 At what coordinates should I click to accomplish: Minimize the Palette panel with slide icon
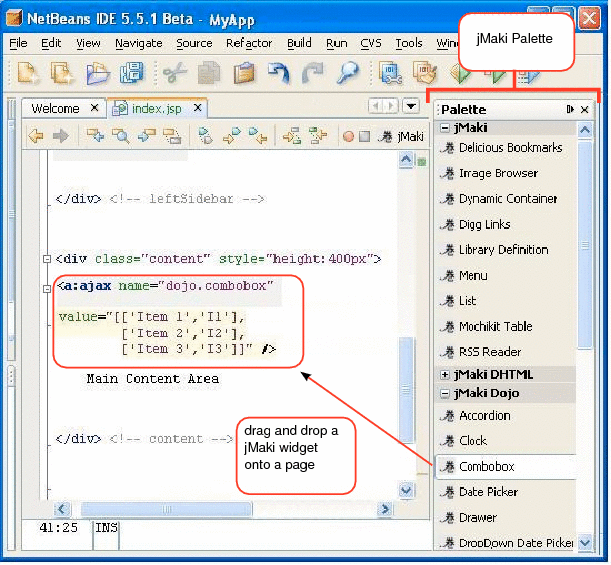click(570, 109)
